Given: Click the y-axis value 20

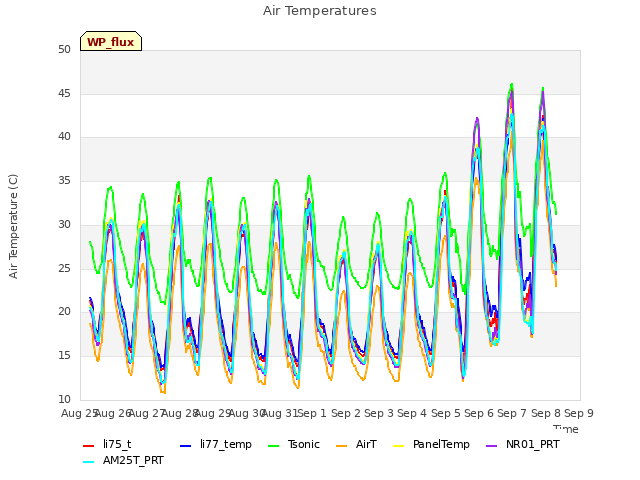Looking at the screenshot, I should point(64,312).
